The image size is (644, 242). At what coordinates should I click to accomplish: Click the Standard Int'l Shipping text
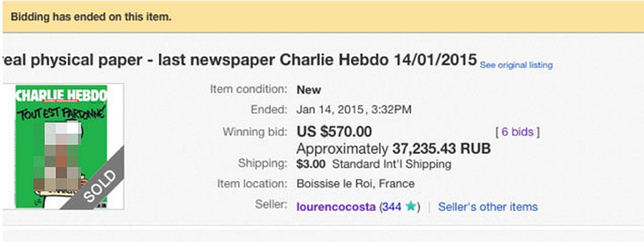392,164
